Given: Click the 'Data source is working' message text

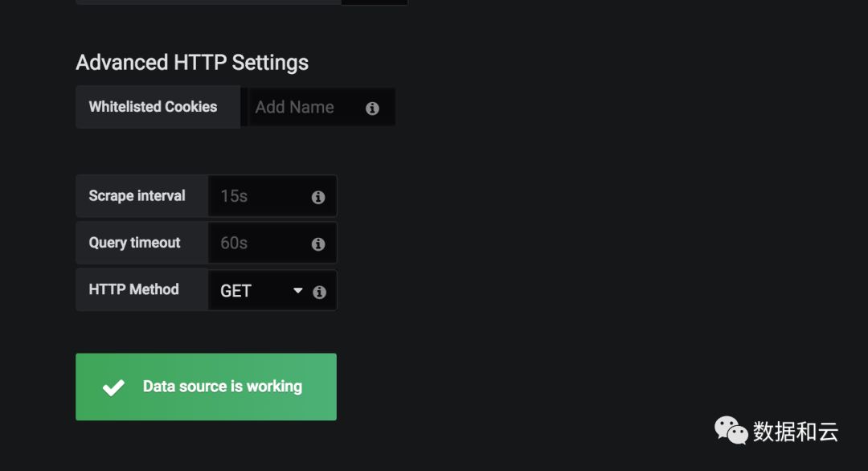Looking at the screenshot, I should 223,387.
